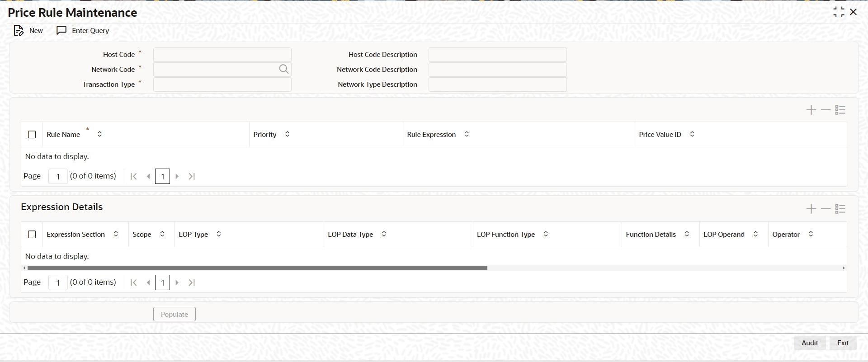
Task: Click the Price Rule Maintenance title
Action: point(72,13)
